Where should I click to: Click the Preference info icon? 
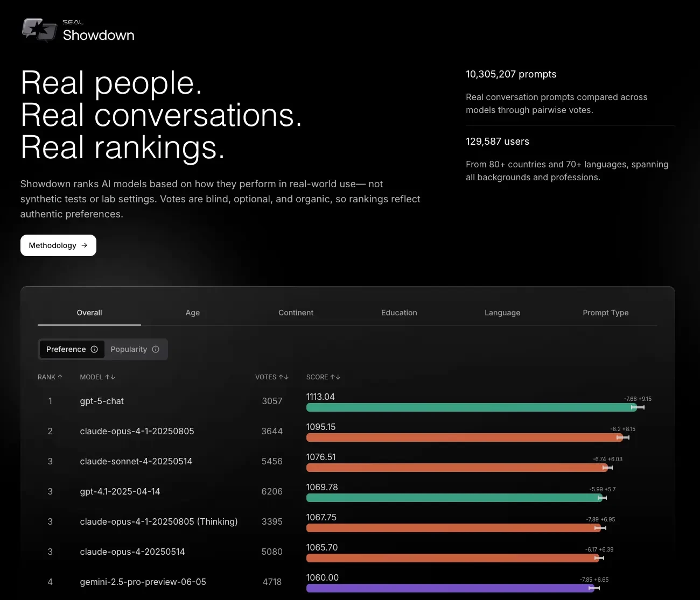point(94,349)
